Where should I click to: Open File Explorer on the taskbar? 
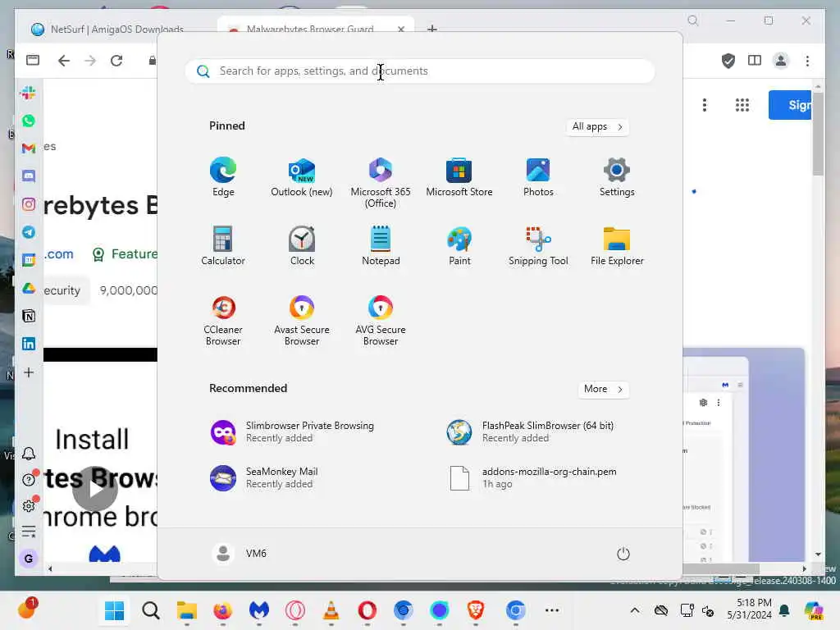pyautogui.click(x=187, y=610)
